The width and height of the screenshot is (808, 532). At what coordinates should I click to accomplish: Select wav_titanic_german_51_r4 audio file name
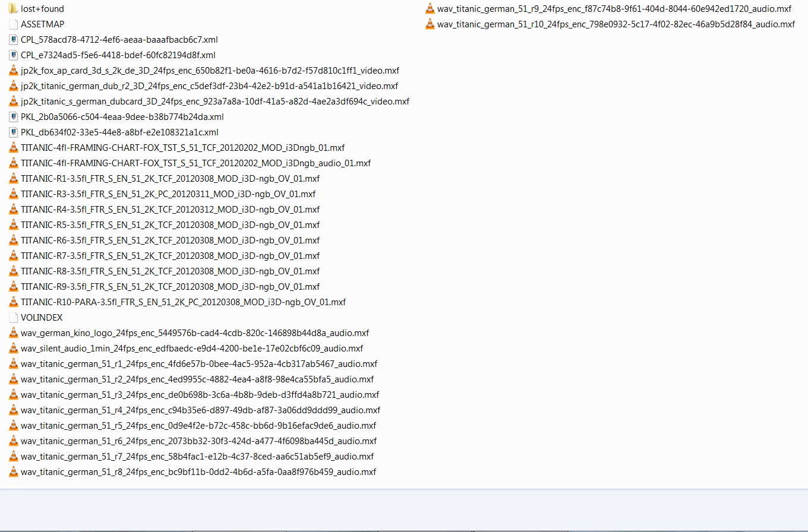tap(200, 410)
